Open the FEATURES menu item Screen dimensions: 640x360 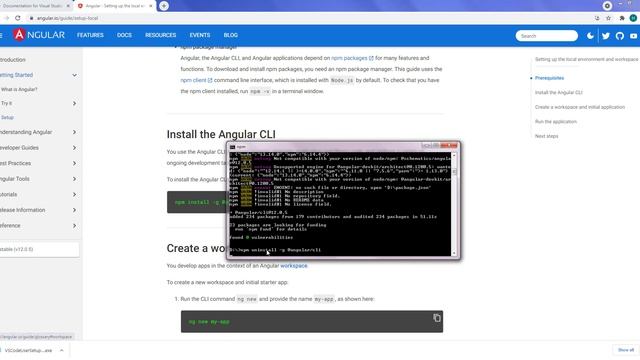click(90, 35)
